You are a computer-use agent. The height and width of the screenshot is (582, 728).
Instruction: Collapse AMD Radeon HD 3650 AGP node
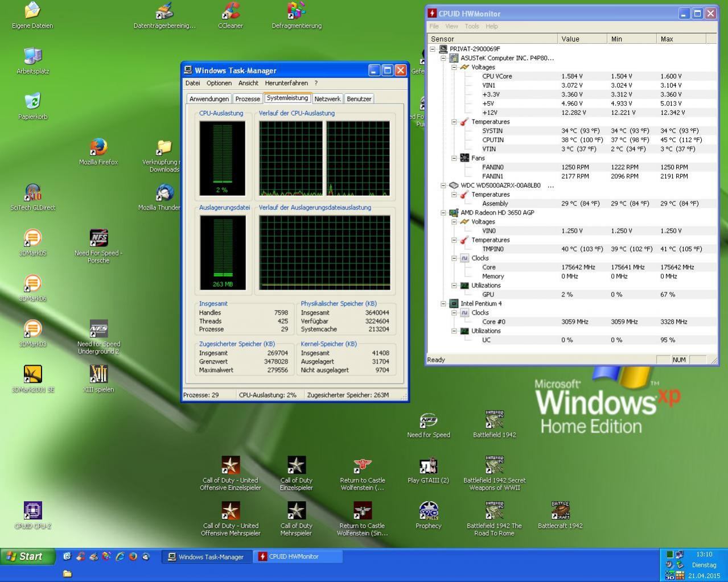pos(443,213)
